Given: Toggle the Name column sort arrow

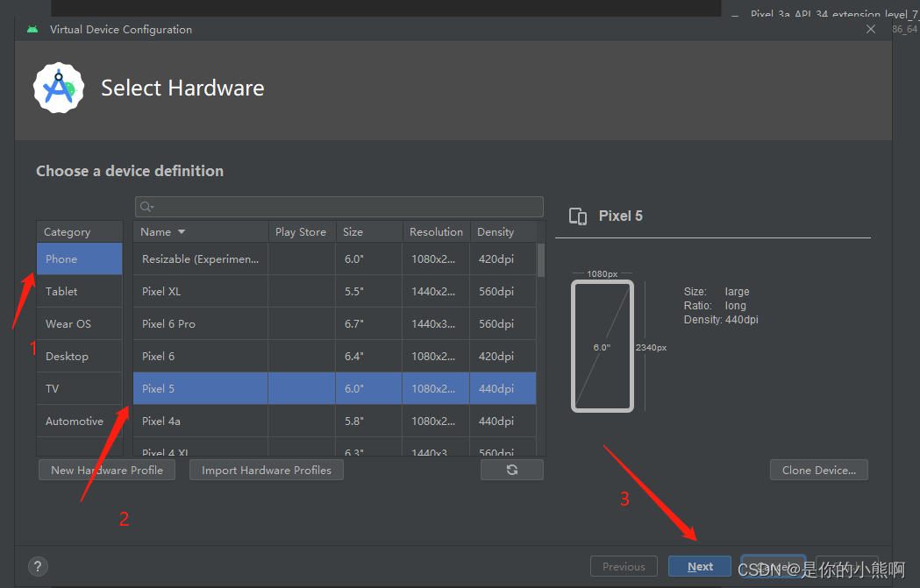Looking at the screenshot, I should 182,232.
